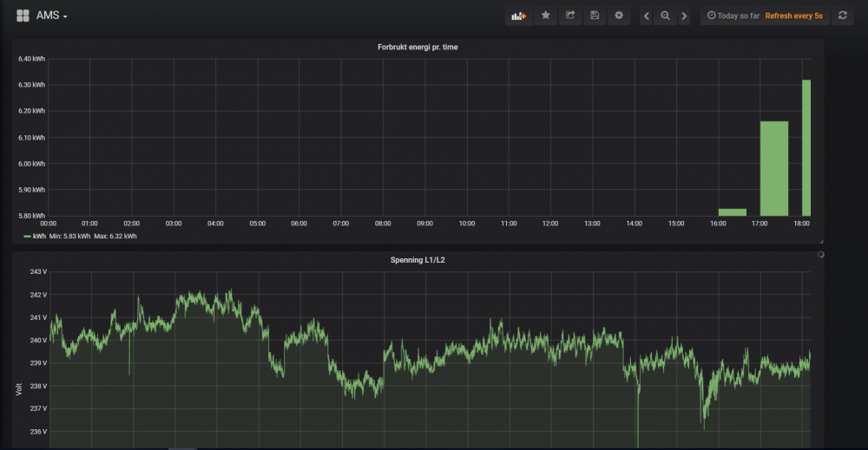Shift time range forward

point(684,16)
